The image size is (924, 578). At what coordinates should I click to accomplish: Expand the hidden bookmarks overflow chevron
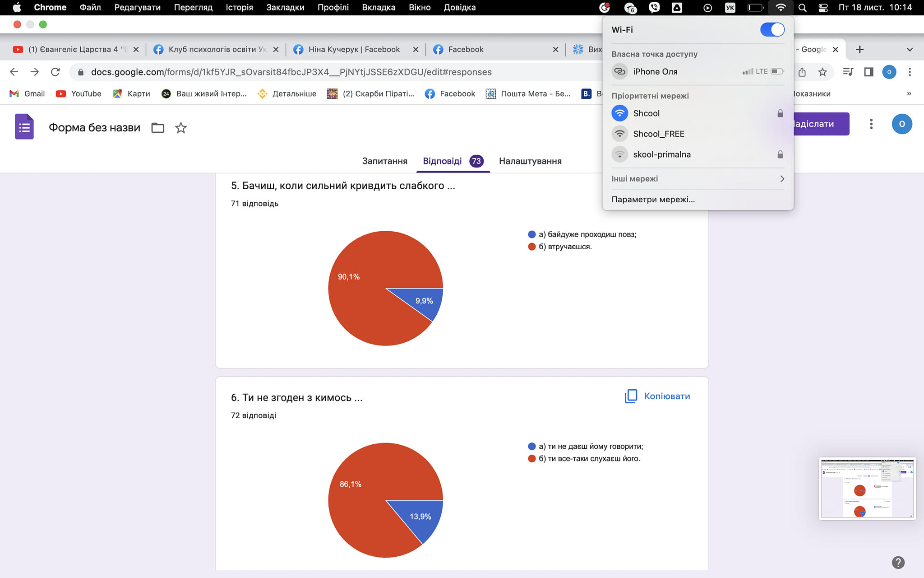point(909,93)
